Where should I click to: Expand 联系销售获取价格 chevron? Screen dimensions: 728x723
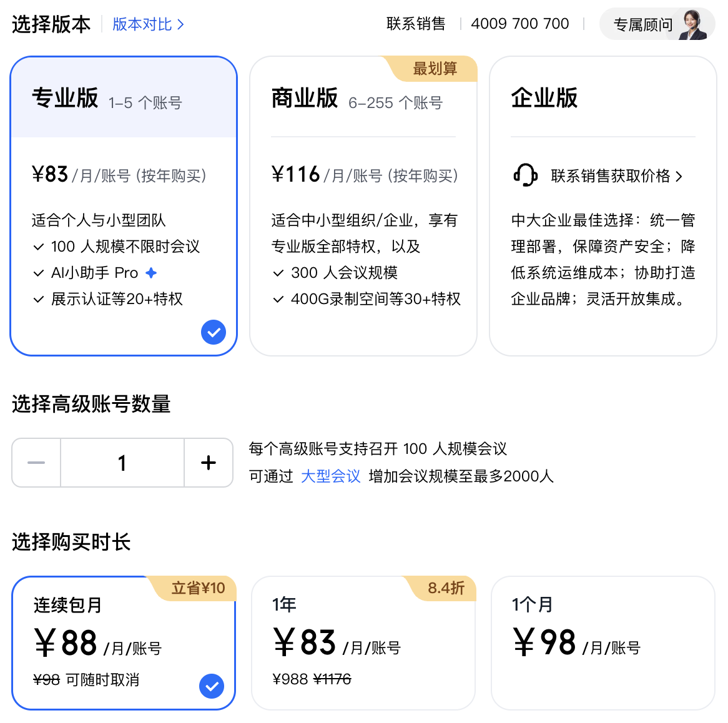[x=679, y=177]
